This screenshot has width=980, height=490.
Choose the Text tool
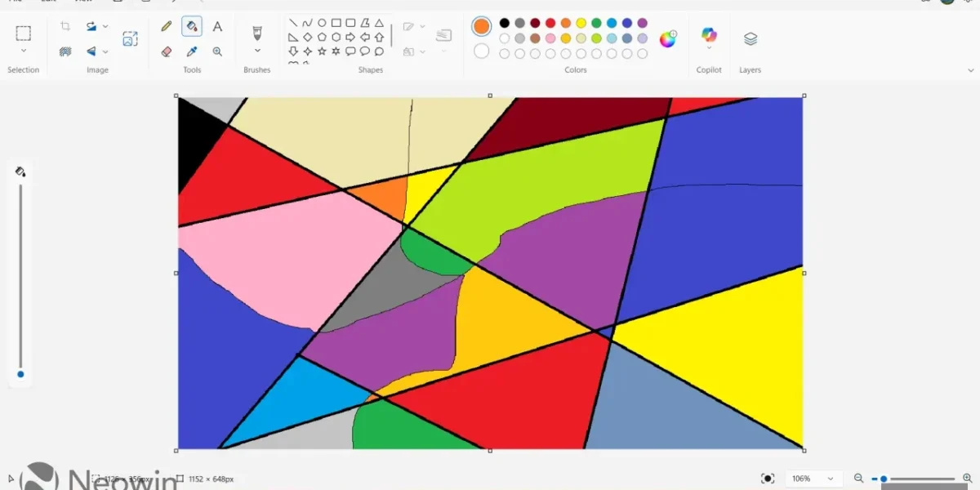coord(217,27)
